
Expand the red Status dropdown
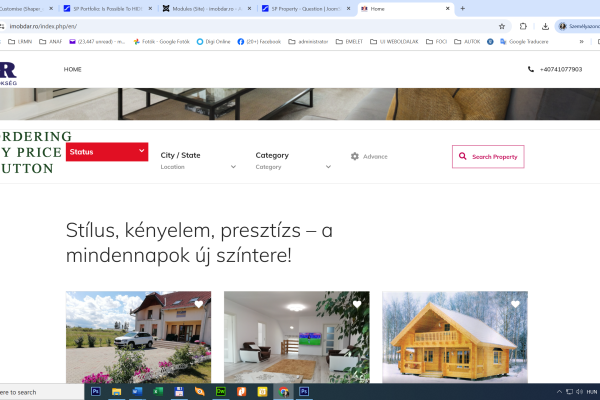pyautogui.click(x=107, y=152)
